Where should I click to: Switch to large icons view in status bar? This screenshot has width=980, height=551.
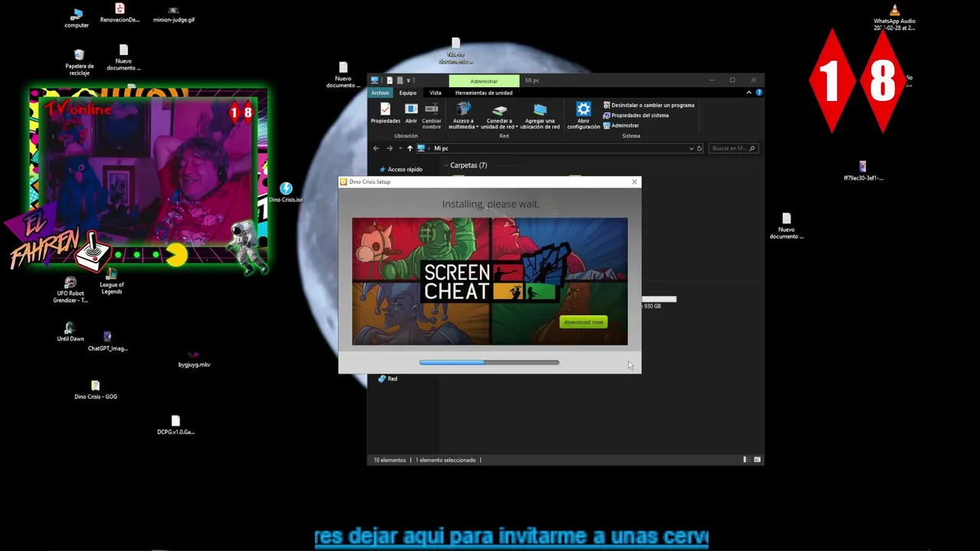757,460
